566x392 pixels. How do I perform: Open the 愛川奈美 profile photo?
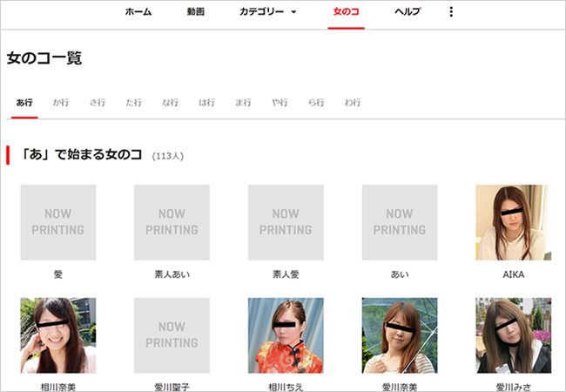click(400, 335)
